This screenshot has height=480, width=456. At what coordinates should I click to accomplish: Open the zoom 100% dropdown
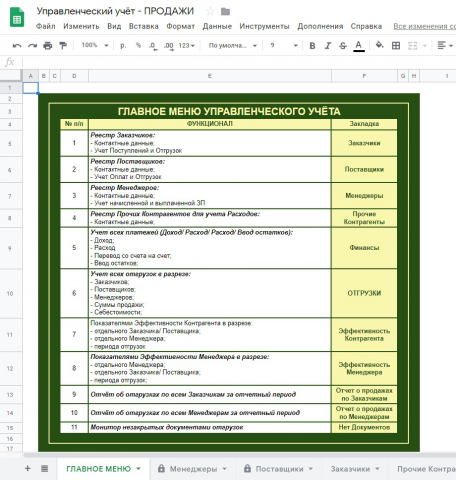point(95,45)
